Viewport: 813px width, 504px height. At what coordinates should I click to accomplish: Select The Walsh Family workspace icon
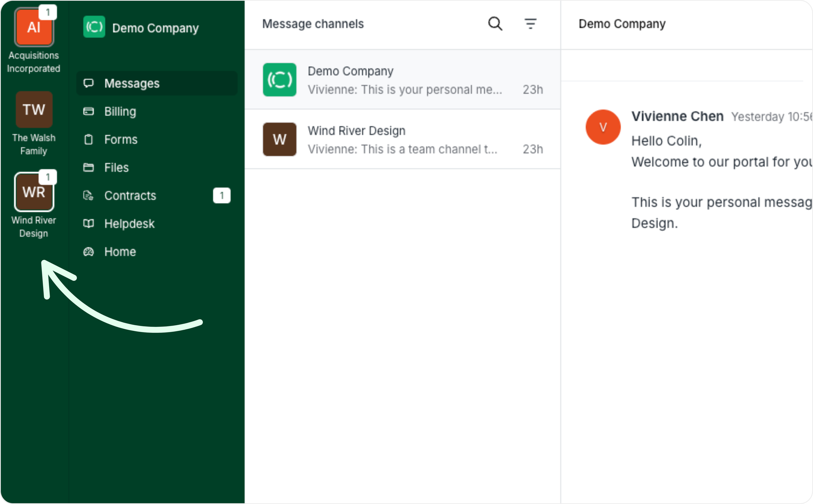point(34,109)
